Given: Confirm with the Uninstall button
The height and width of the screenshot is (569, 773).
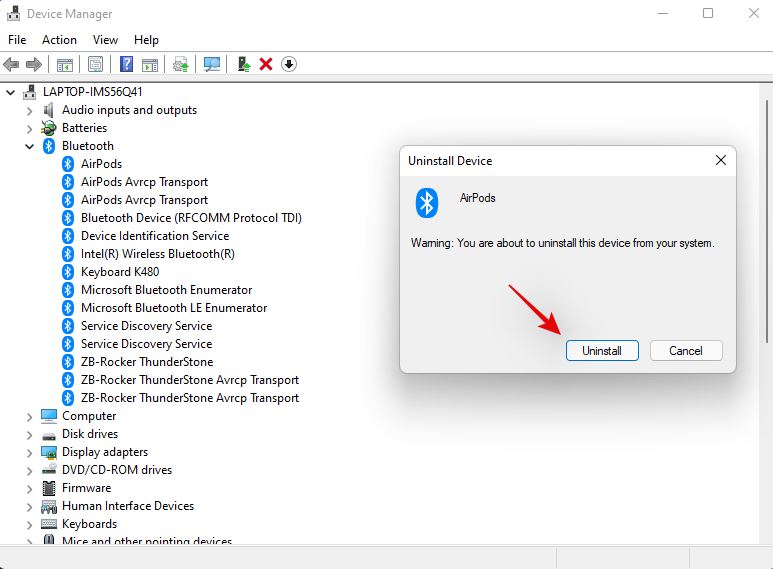Looking at the screenshot, I should click(602, 351).
